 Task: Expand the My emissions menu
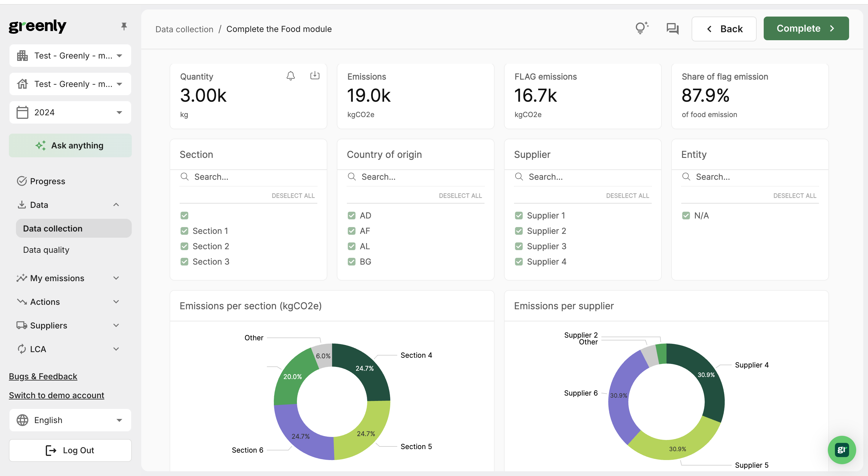pos(116,278)
